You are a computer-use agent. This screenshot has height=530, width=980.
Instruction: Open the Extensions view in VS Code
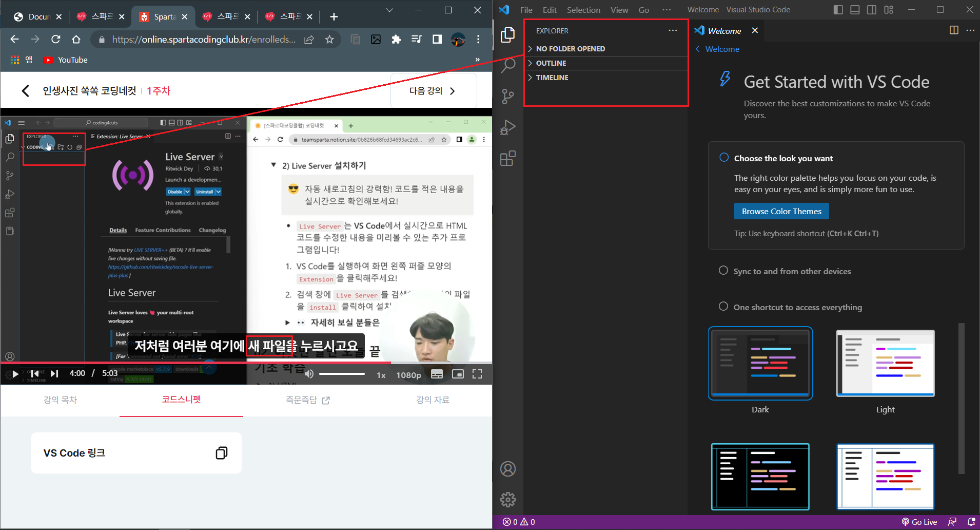[x=507, y=158]
